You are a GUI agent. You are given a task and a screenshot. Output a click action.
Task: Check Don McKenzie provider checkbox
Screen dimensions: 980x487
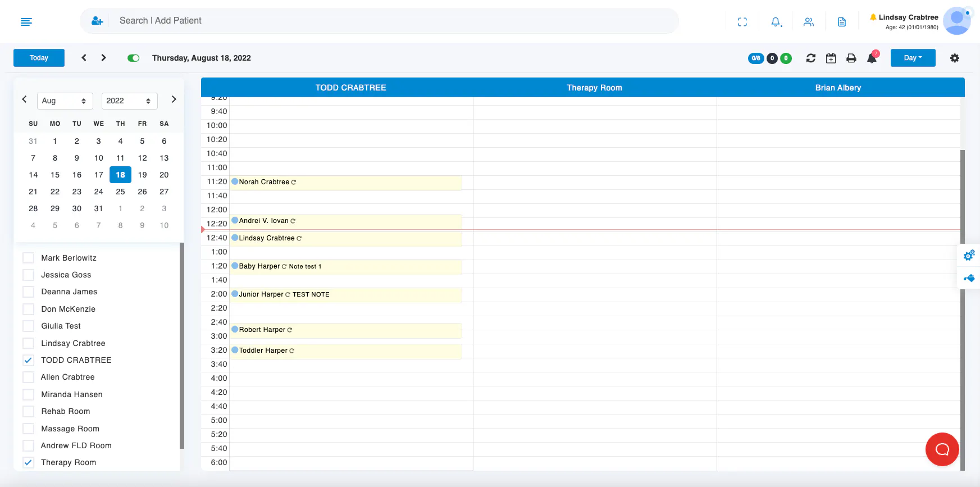point(28,309)
